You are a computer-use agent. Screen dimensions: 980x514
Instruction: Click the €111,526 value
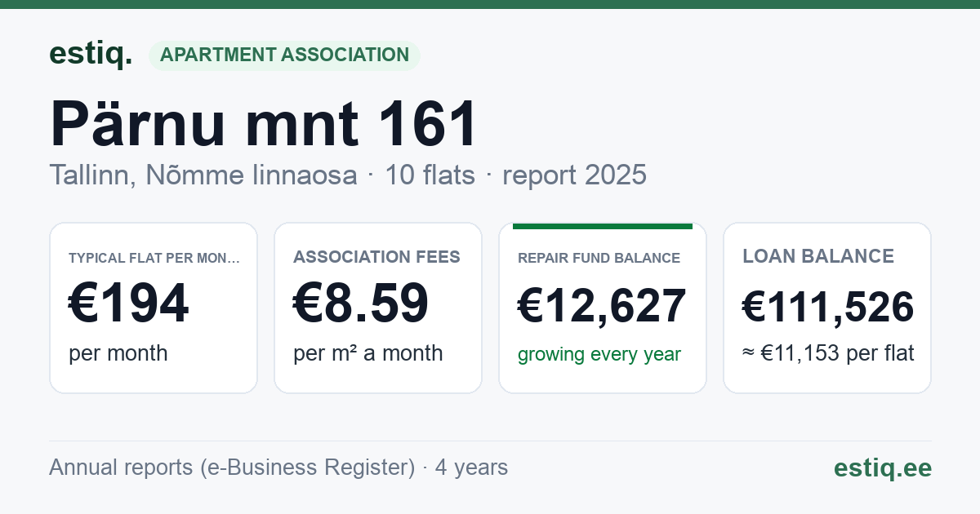tap(828, 307)
